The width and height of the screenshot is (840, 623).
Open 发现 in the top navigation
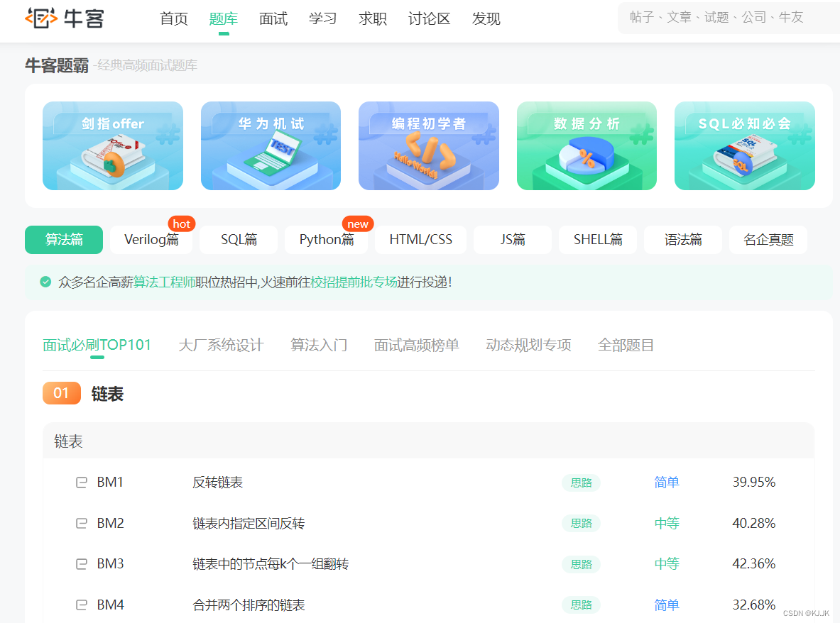(486, 18)
